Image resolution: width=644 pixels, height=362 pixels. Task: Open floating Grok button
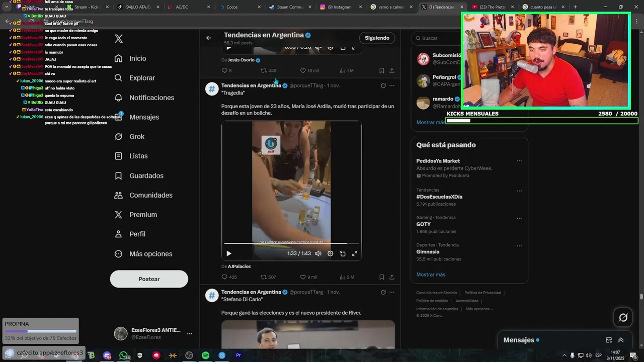click(x=623, y=318)
